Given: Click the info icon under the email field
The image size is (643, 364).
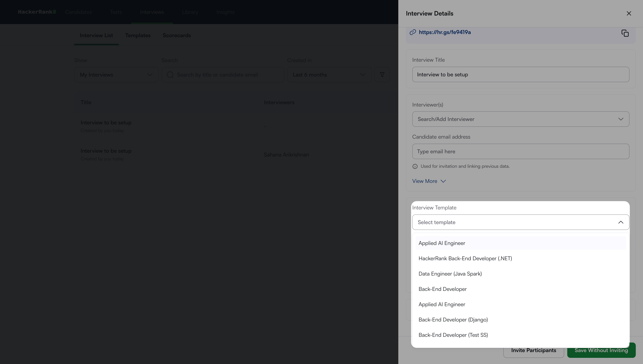Looking at the screenshot, I should (415, 166).
